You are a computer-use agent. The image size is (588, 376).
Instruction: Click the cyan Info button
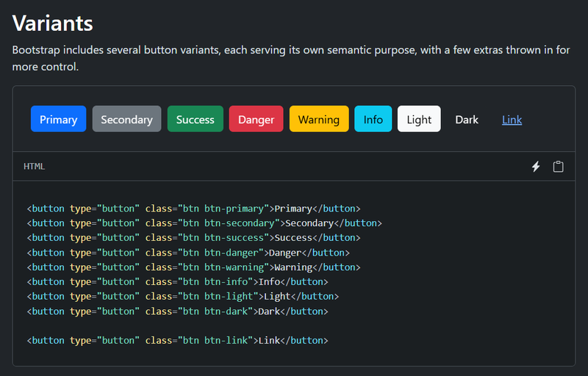(x=373, y=119)
